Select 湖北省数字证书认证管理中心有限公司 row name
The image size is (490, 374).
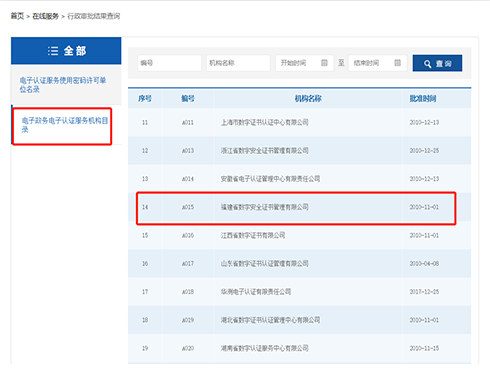pos(270,320)
